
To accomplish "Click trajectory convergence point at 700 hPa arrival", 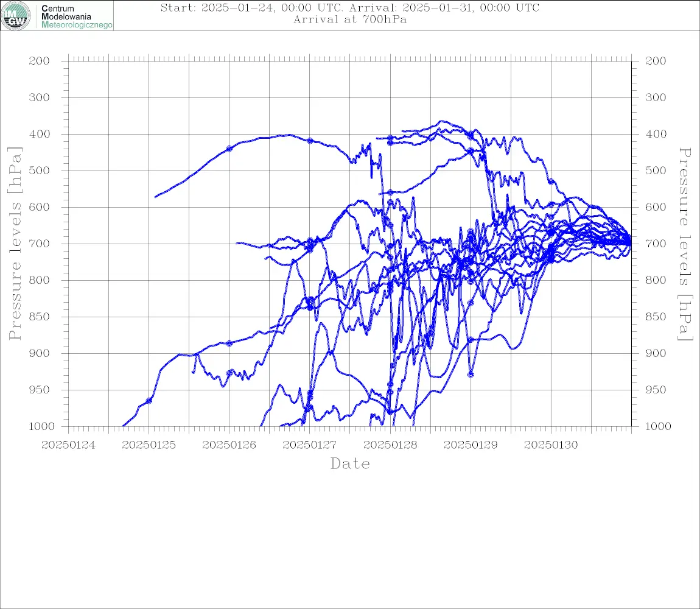I will (x=630, y=242).
